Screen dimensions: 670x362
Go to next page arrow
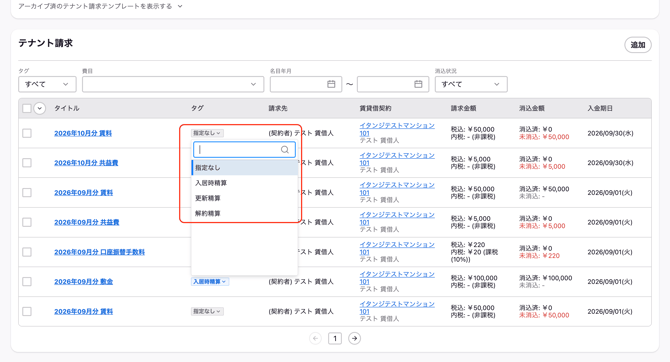[x=354, y=338]
